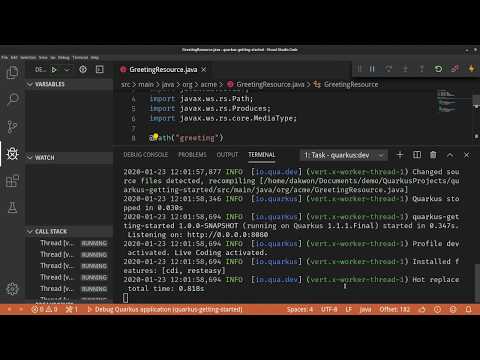Click Step Into in the debug toolbar
Viewport: 480px width, 360px height.
click(405, 69)
